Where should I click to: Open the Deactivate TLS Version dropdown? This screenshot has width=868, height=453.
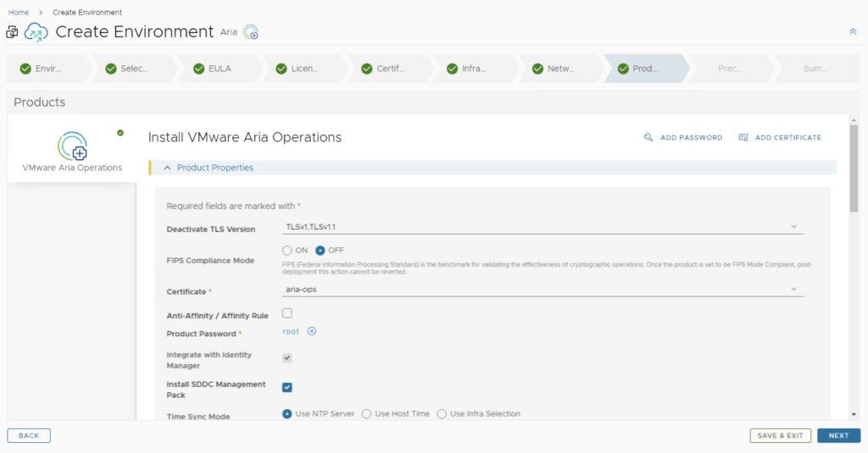click(542, 227)
